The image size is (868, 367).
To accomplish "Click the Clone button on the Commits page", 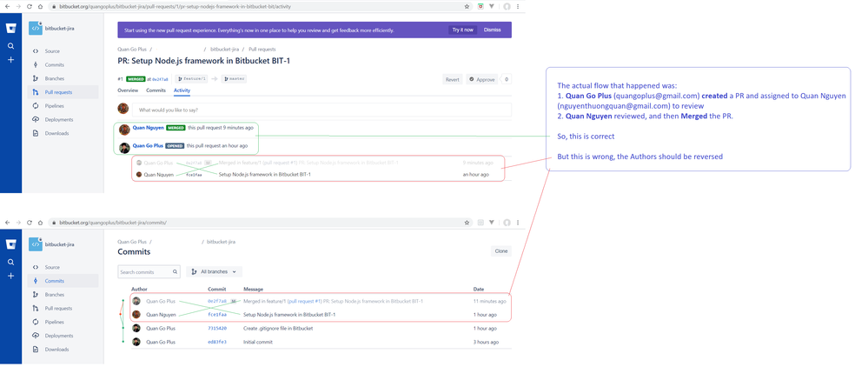I will click(501, 251).
